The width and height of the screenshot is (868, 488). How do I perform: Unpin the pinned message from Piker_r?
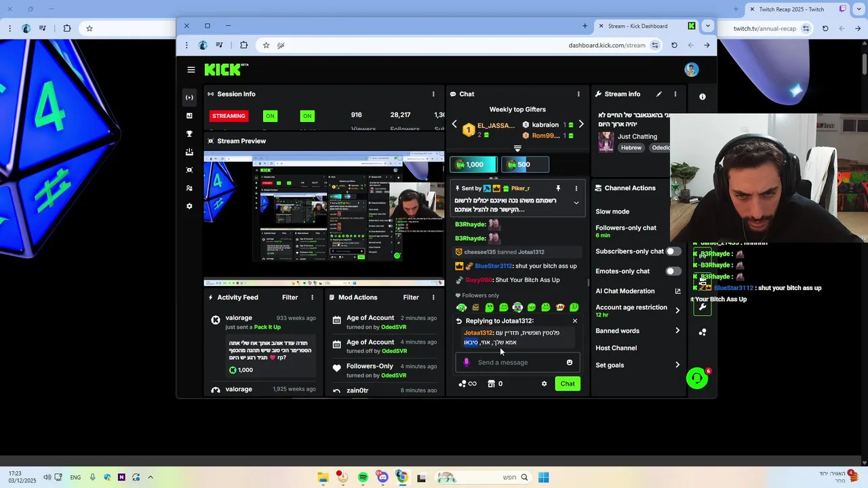(558, 188)
